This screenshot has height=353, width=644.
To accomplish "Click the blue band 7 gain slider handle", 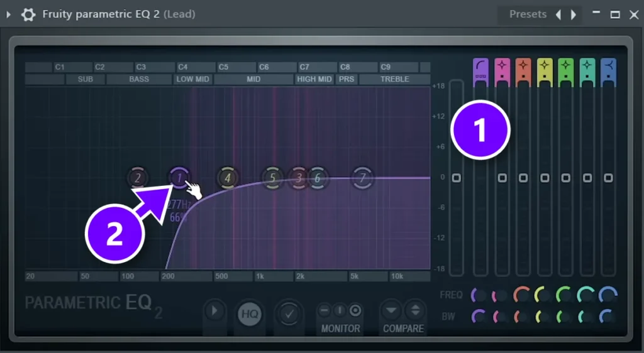I will pyautogui.click(x=608, y=178).
